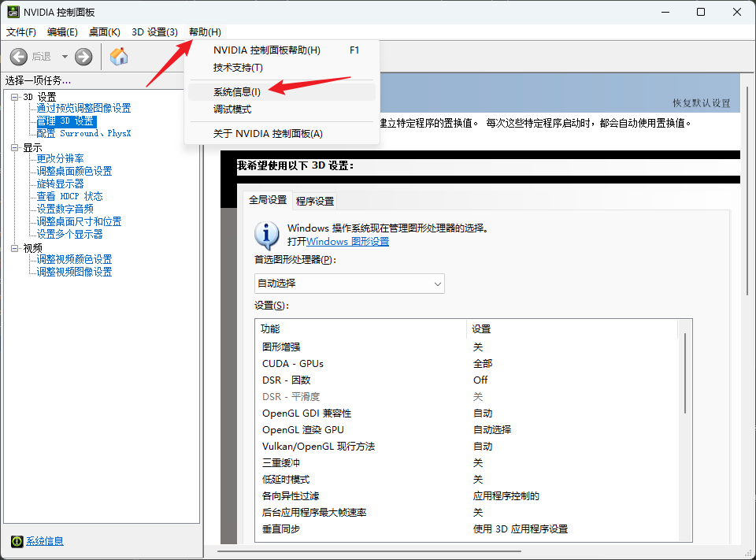
Task: Switch to the 全局设置 tab
Action: coord(268,200)
